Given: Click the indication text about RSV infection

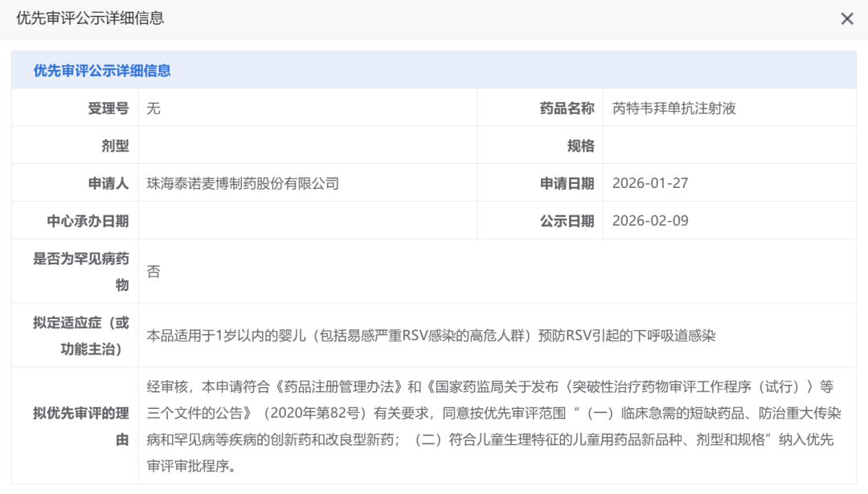Looking at the screenshot, I should 431,336.
